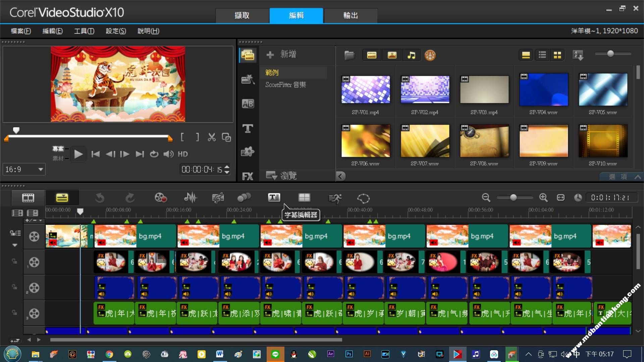Switch to the 編輯 edit tab
644x362 pixels.
point(296,15)
